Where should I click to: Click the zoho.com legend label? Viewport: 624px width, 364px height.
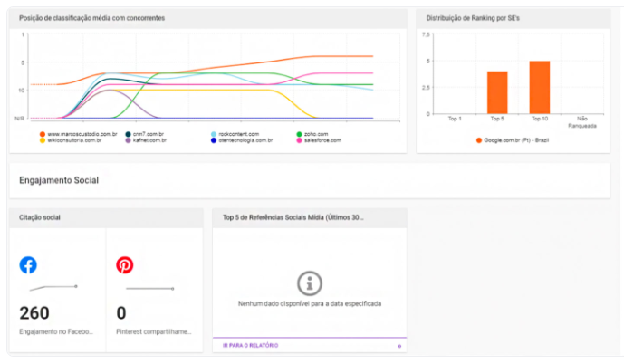316,134
